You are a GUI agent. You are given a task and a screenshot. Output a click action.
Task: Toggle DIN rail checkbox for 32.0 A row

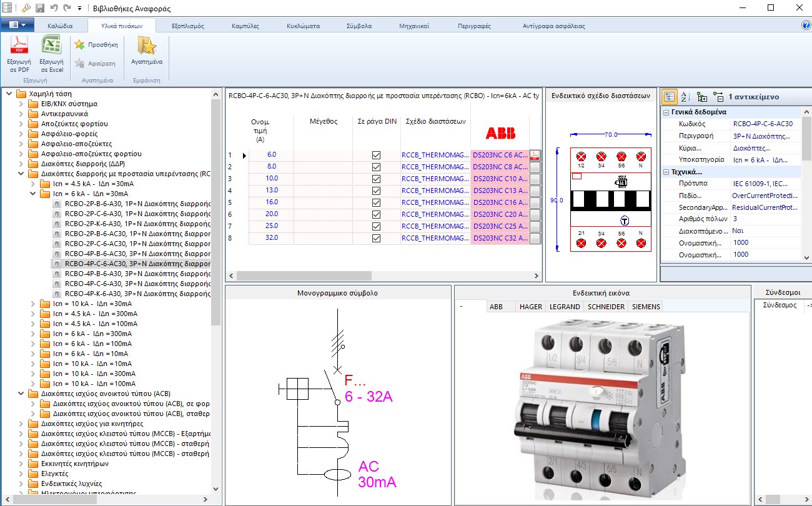pos(376,238)
